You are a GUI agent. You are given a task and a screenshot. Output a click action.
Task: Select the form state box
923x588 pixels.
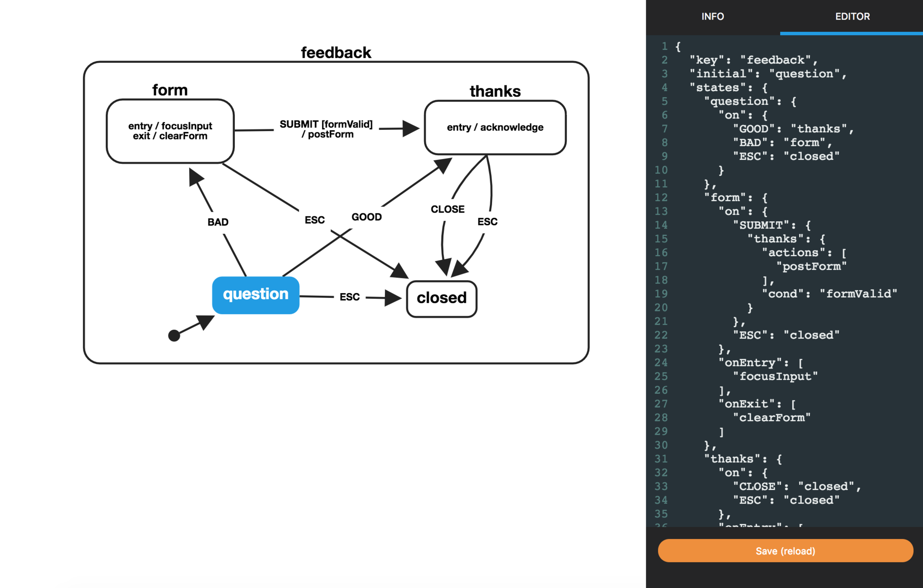pos(170,131)
